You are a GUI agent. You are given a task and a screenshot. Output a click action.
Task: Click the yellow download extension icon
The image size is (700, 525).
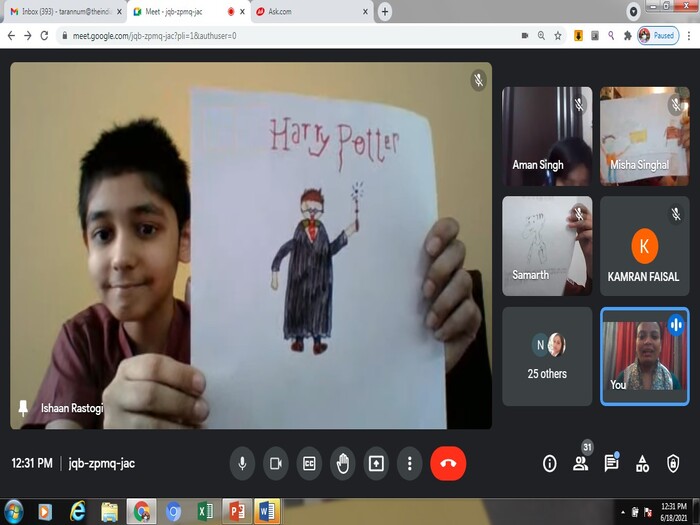[578, 36]
